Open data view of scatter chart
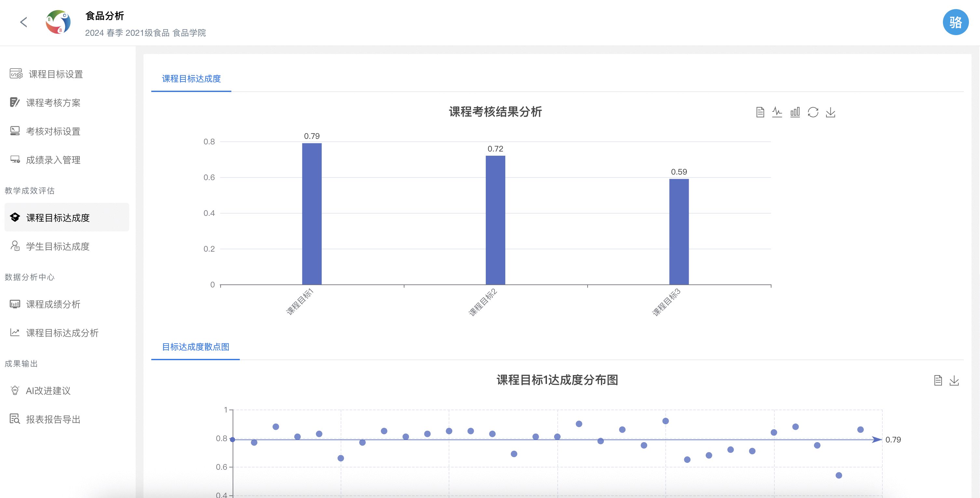Screen dimensions: 980x498 [x=938, y=380]
